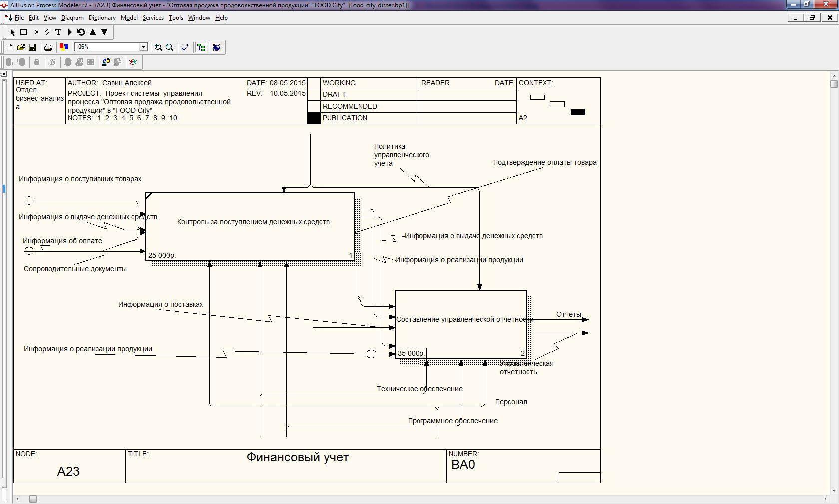Screen dimensions: 839x504
Task: Open the Dictionary menu
Action: point(102,18)
